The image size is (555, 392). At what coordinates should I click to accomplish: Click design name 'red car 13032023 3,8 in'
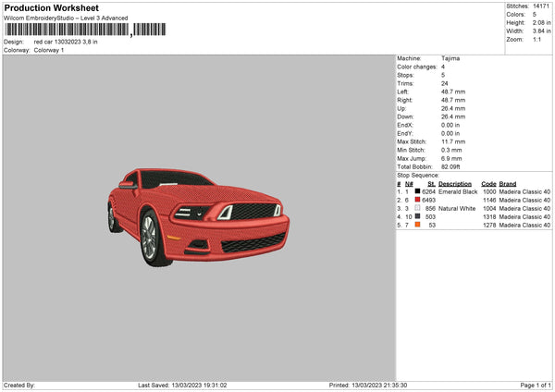66,42
